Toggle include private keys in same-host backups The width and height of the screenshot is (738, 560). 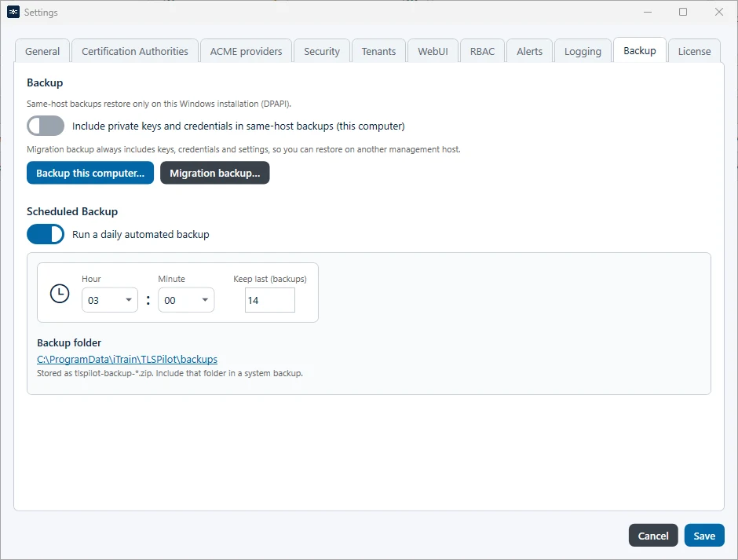(46, 126)
